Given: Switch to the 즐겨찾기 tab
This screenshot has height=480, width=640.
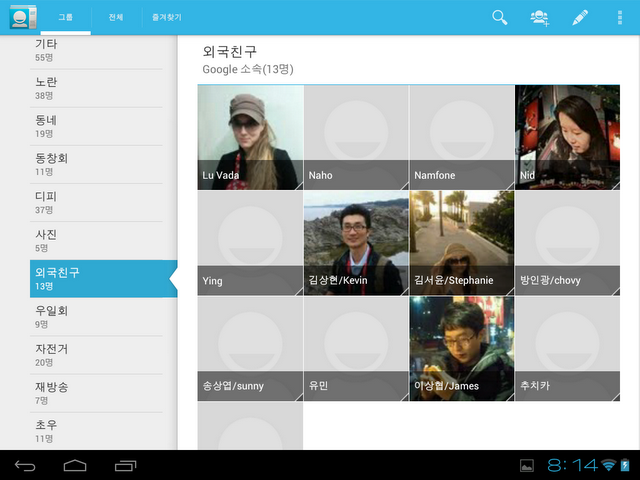Looking at the screenshot, I should click(x=167, y=17).
